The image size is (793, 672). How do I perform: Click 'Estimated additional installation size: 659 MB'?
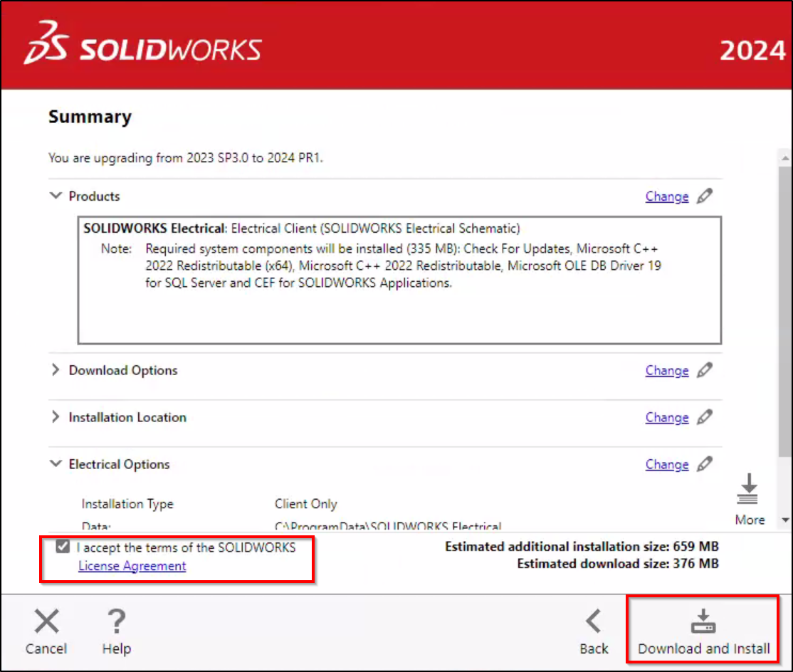(x=582, y=546)
